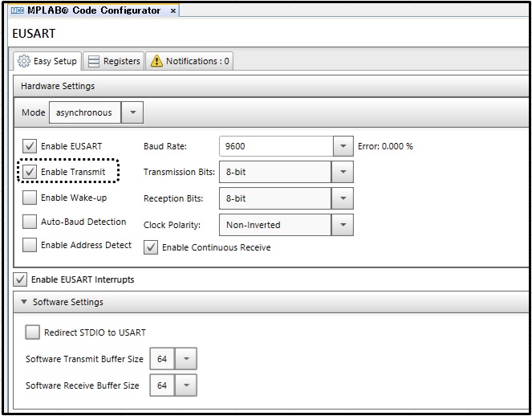Click the Hardware Settings section header
This screenshot has width=532, height=416.
tap(270, 86)
